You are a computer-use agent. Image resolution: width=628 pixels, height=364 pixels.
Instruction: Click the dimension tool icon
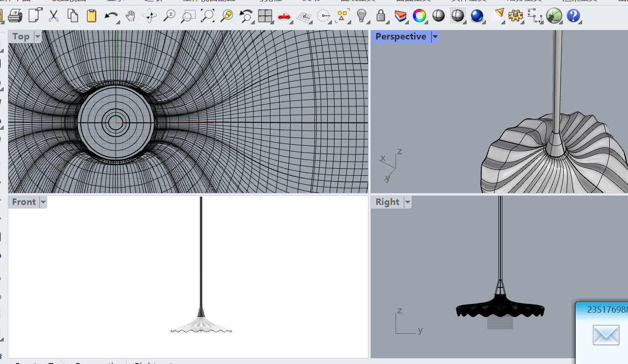(x=534, y=16)
